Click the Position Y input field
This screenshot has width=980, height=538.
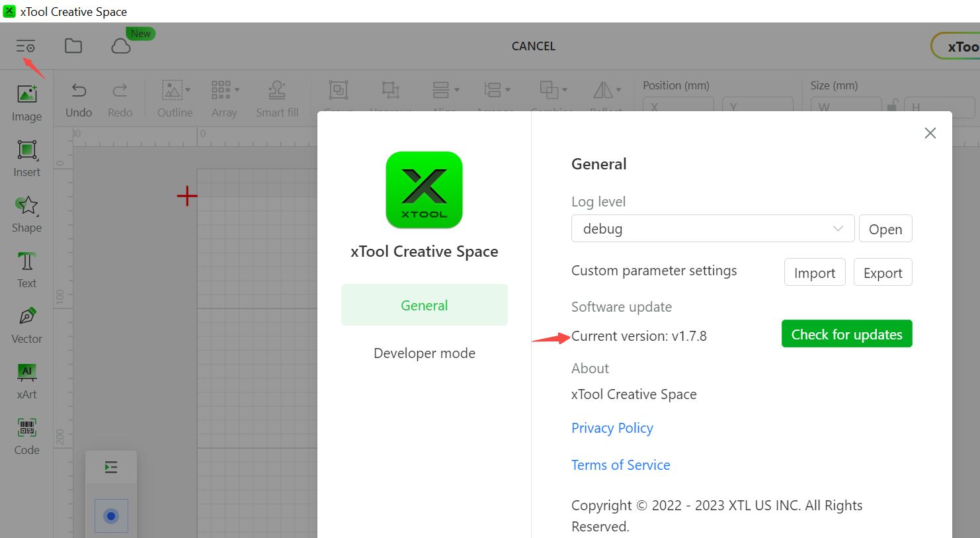coord(758,106)
